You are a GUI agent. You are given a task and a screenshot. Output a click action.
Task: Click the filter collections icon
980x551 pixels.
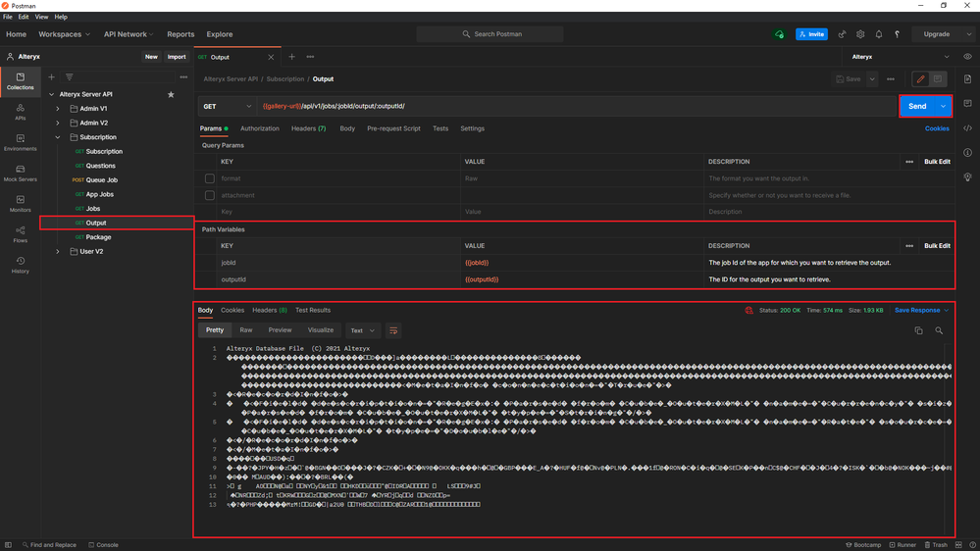point(70,76)
